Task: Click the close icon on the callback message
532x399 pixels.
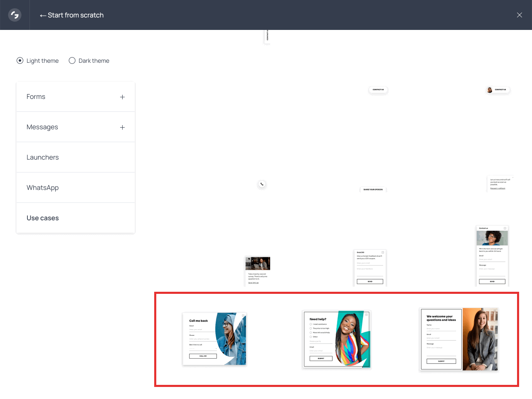Action: (513, 177)
